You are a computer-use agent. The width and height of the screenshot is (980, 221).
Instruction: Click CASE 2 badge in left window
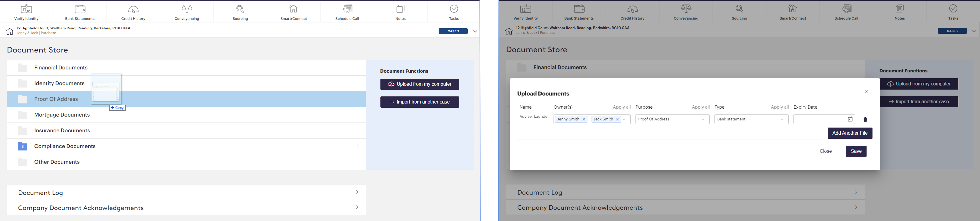click(x=453, y=31)
